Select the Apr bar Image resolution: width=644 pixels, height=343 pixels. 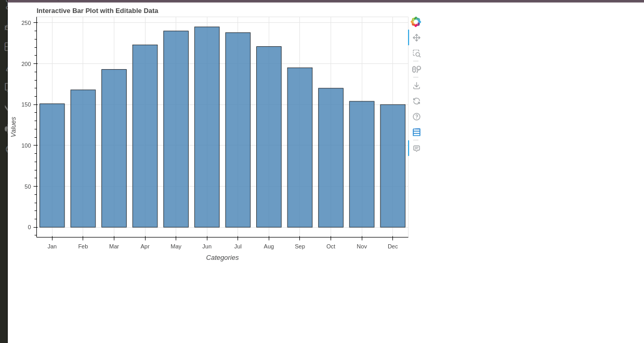click(x=145, y=136)
